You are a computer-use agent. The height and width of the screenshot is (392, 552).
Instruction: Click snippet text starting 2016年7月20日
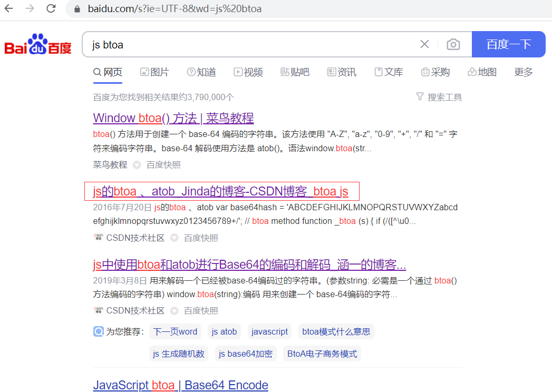pos(275,214)
